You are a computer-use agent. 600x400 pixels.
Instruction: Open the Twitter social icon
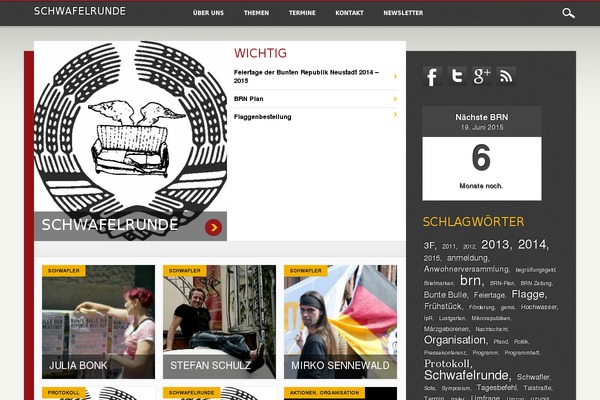click(457, 76)
